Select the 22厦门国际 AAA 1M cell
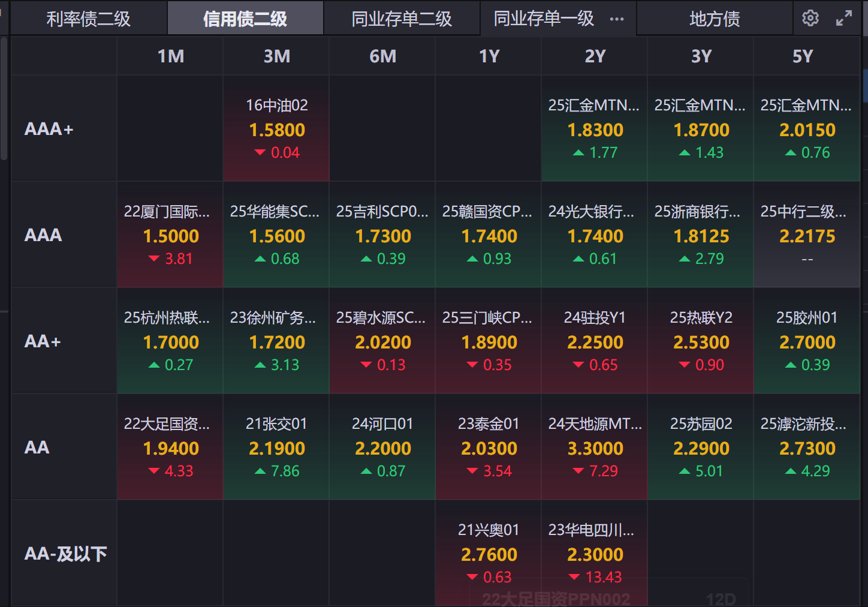This screenshot has width=868, height=607. (170, 235)
